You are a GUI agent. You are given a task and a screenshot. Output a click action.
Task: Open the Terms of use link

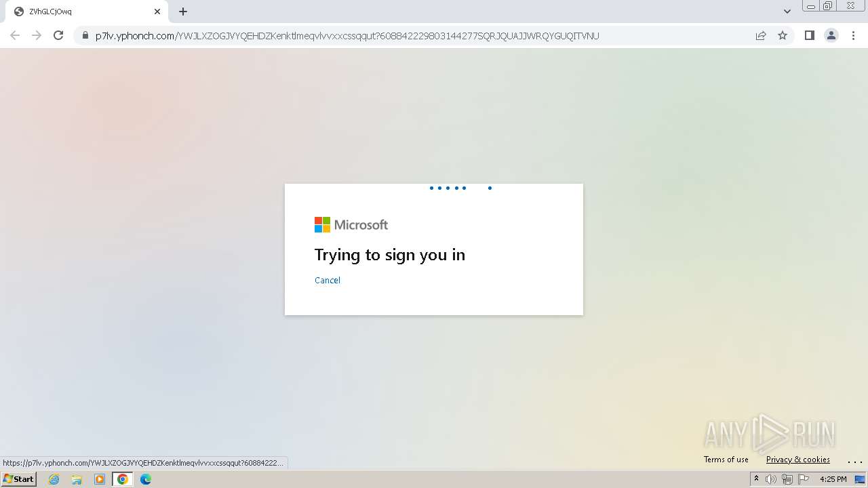(726, 460)
